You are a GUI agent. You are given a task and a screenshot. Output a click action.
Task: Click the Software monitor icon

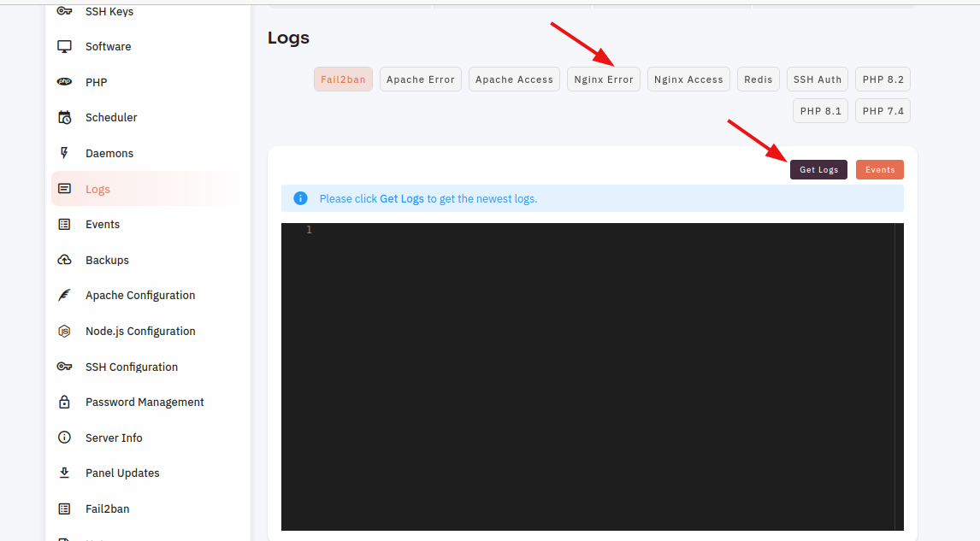[64, 47]
